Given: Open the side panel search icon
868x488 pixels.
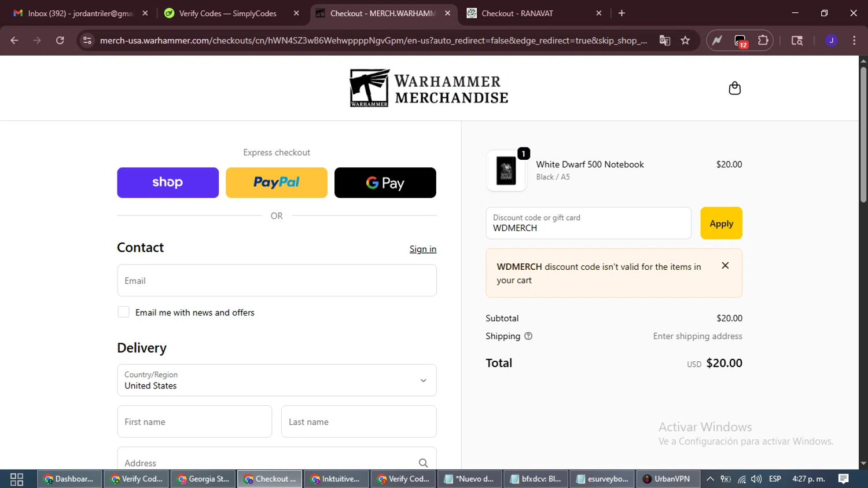Looking at the screenshot, I should click(797, 41).
